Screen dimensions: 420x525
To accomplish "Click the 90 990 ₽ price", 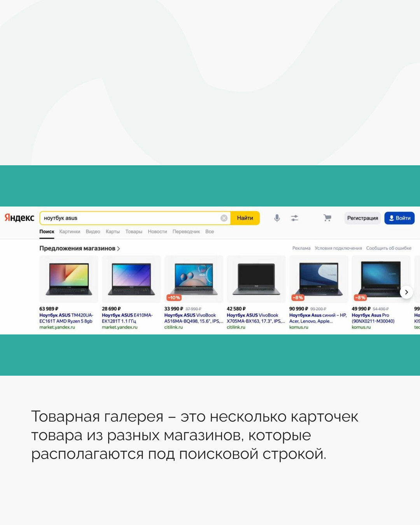I will coord(299,309).
